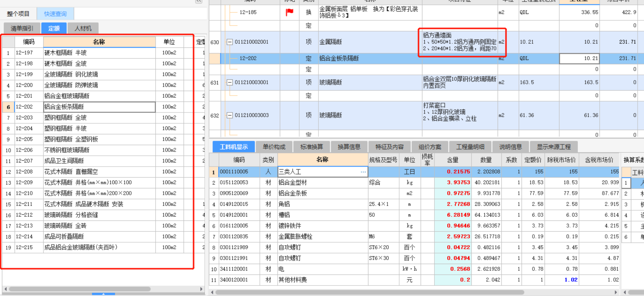Open the 单价构成 tab
Image resolution: width=644 pixels, height=296 pixels.
coord(274,147)
